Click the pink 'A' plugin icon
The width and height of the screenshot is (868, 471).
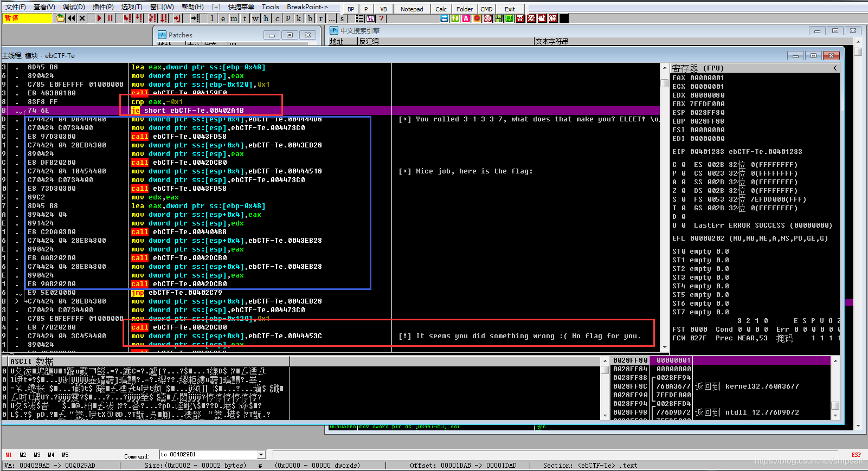coord(466,18)
